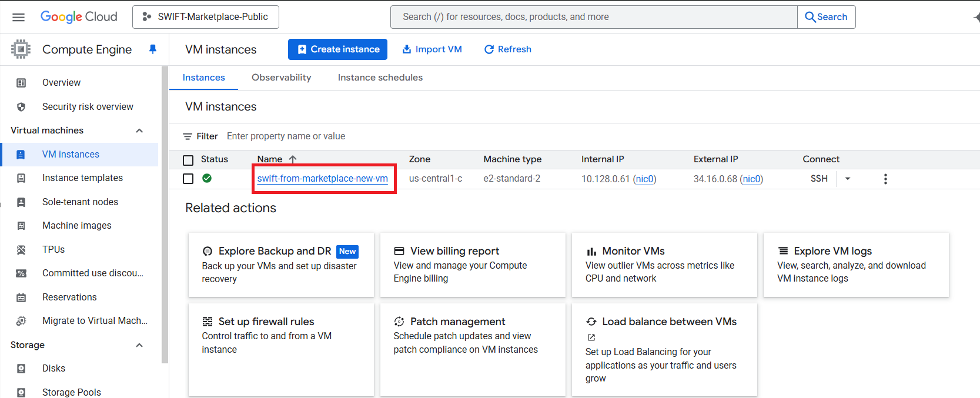Click the Committed use discounts percent icon

(21, 273)
